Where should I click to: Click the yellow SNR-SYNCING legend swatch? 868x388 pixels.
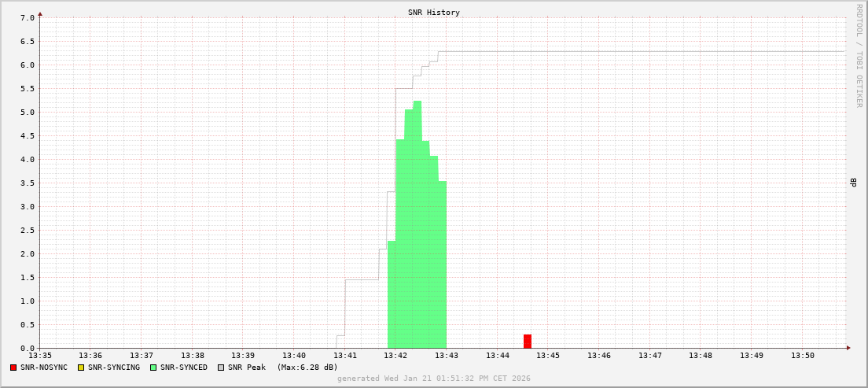[x=80, y=368]
